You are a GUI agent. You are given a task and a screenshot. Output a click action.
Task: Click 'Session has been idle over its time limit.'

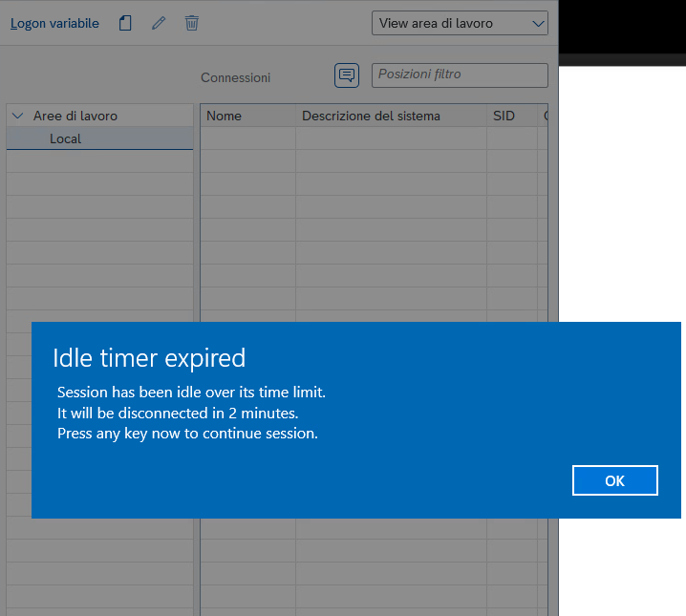coord(191,393)
